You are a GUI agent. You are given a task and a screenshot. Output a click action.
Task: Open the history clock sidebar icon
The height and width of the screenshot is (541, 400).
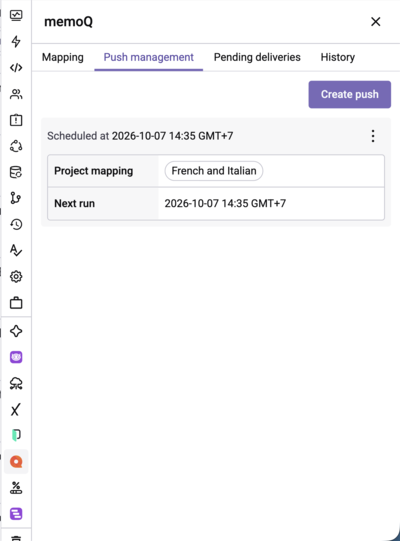(x=16, y=224)
